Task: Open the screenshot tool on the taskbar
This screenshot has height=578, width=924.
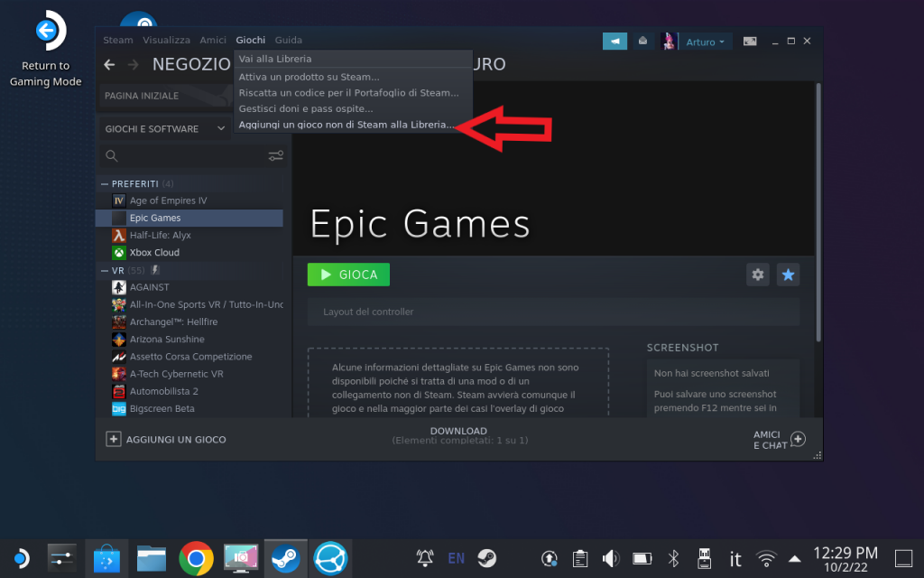Action: click(241, 558)
